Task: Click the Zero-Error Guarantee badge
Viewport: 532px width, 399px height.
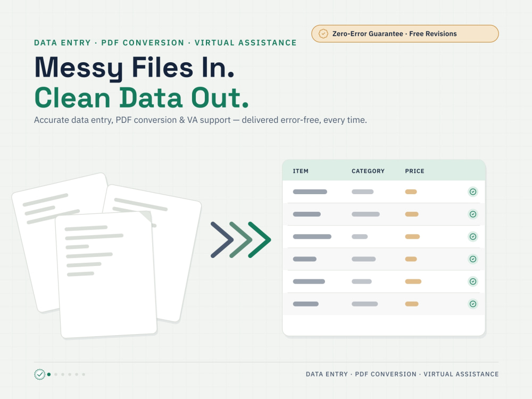Action: (x=405, y=34)
